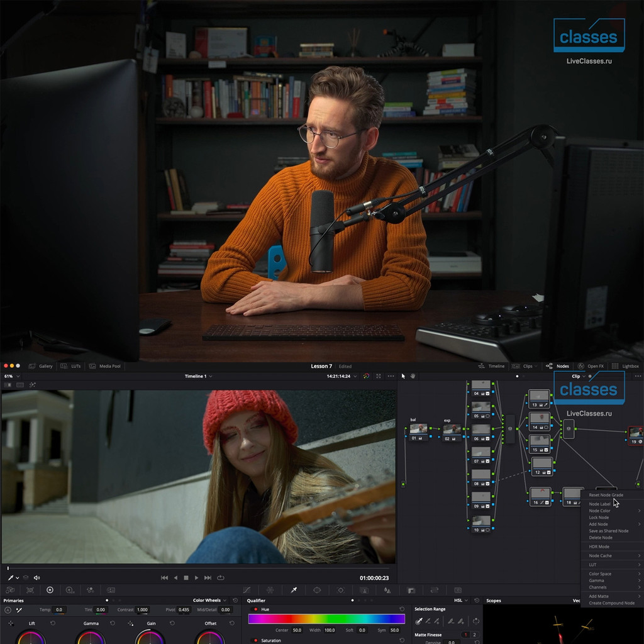Toggle the Hue qualifier red enable dot

pos(256,609)
